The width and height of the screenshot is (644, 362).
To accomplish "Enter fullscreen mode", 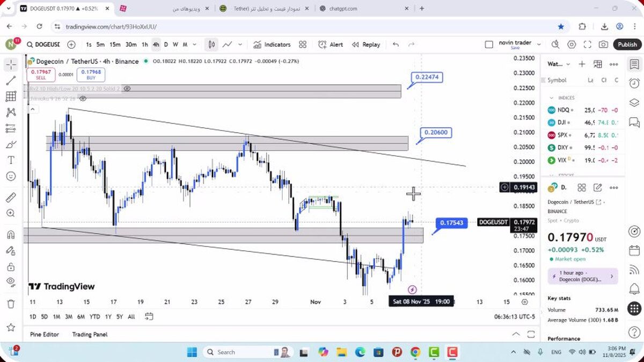I will coord(588,45).
